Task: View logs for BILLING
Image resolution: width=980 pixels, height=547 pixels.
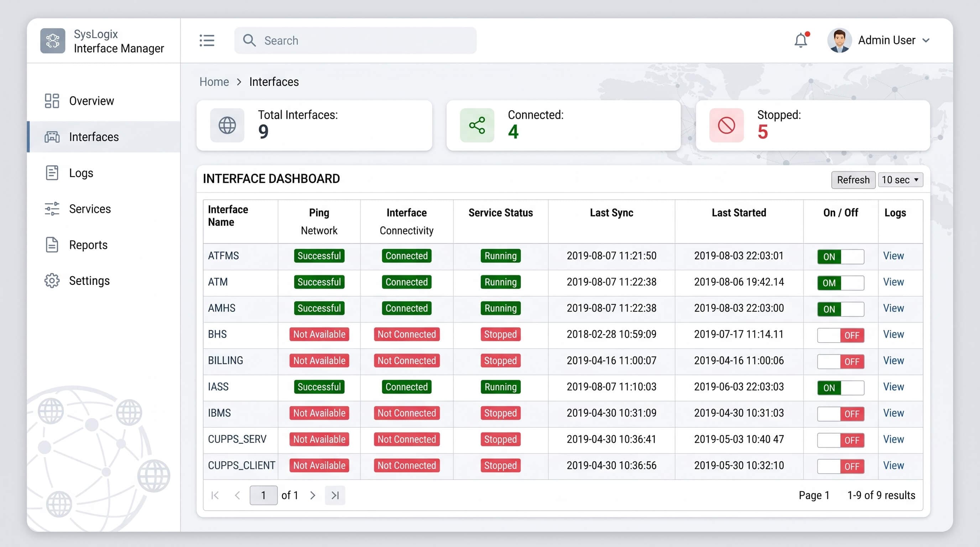Action: 893,361
